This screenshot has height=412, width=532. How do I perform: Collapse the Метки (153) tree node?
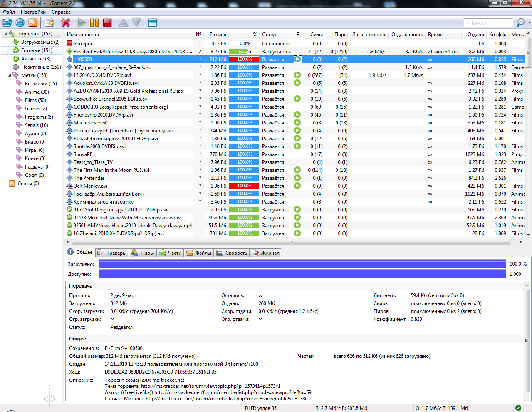click(x=10, y=75)
